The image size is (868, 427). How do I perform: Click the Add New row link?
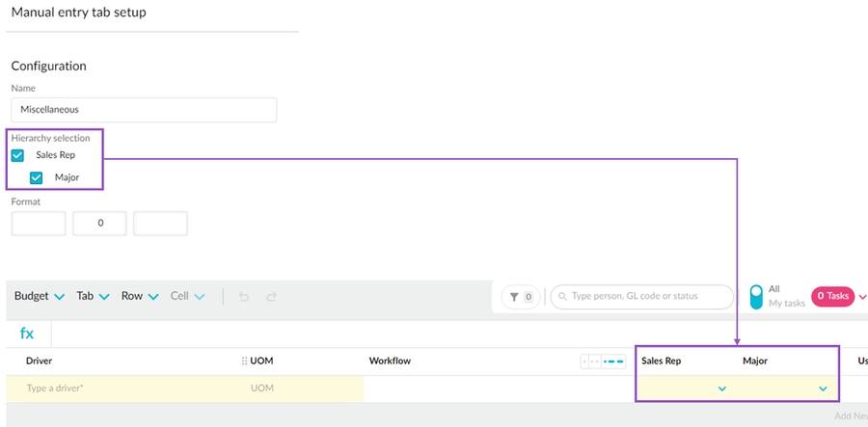[851, 415]
